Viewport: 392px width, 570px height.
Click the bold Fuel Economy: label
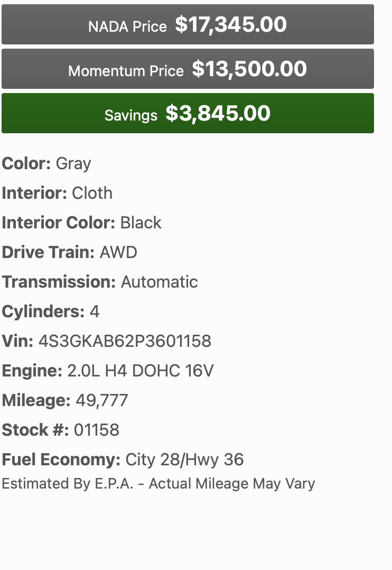pos(61,460)
